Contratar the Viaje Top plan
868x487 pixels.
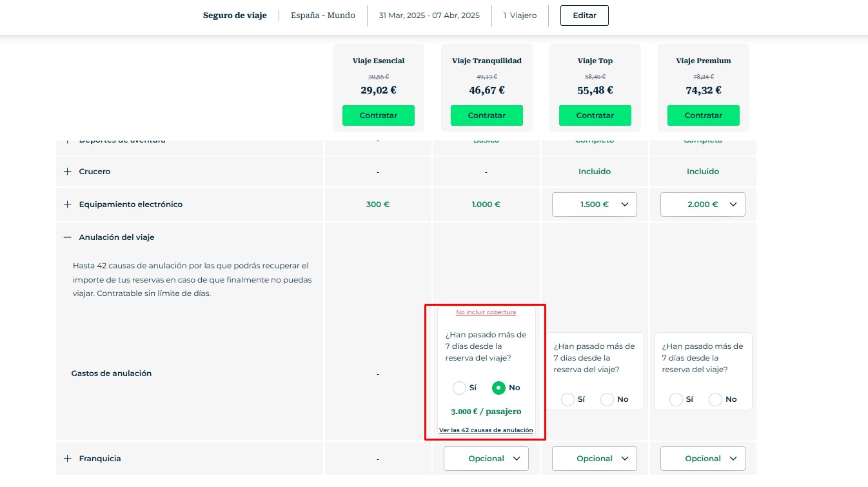[x=595, y=115]
